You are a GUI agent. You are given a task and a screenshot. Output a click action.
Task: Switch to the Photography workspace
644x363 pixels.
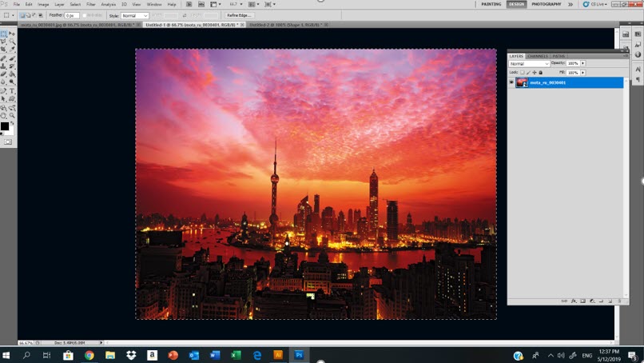coord(547,4)
